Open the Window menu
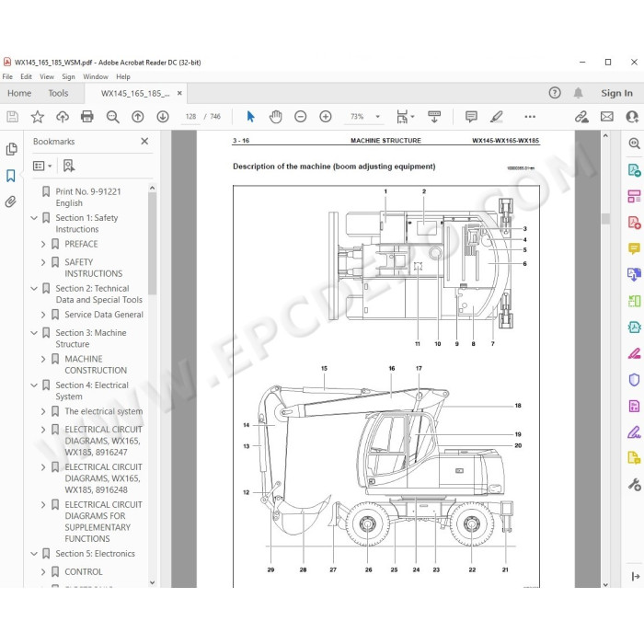This screenshot has width=644, height=644. tap(96, 76)
